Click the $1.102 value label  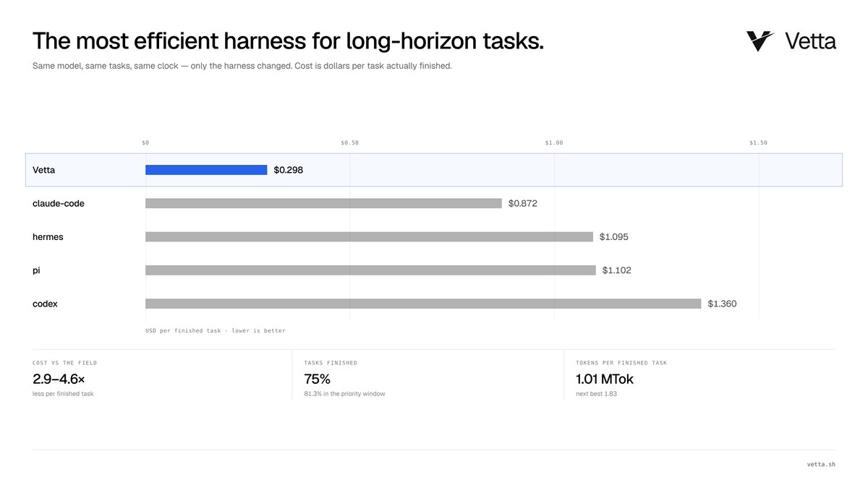click(x=617, y=270)
